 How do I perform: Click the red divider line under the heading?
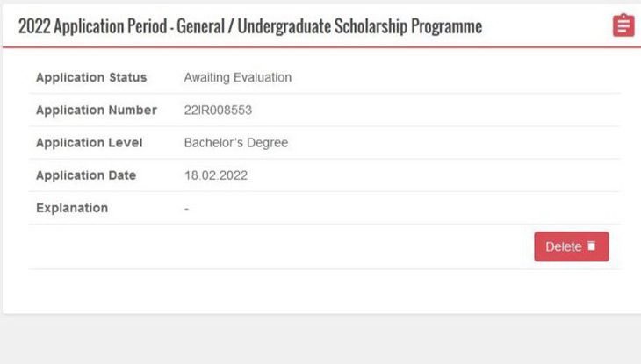point(320,47)
